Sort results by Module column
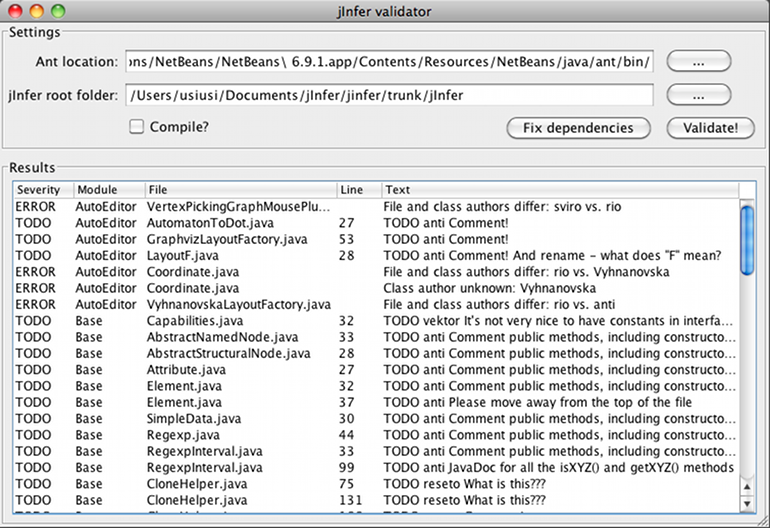Screen dimensions: 770x528 pyautogui.click(x=105, y=190)
